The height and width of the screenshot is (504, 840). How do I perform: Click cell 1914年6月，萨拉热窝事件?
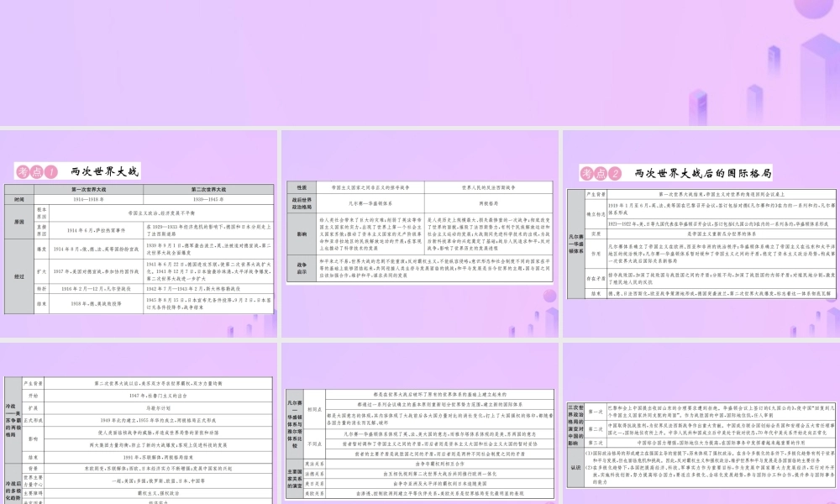[97, 230]
